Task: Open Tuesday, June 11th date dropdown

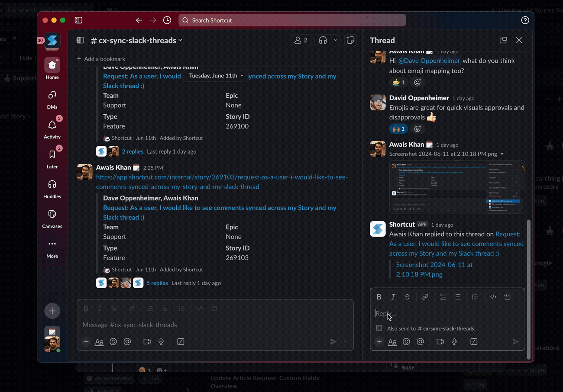Action: [x=216, y=75]
